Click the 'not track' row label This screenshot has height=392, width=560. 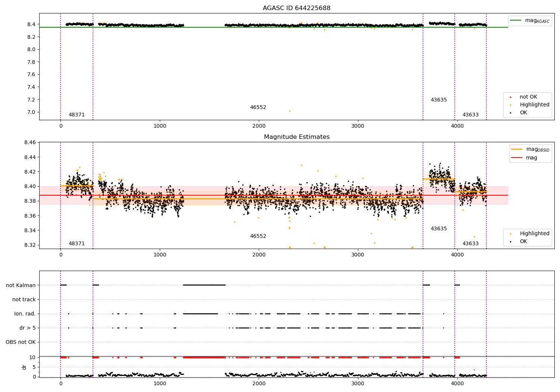pos(24,299)
